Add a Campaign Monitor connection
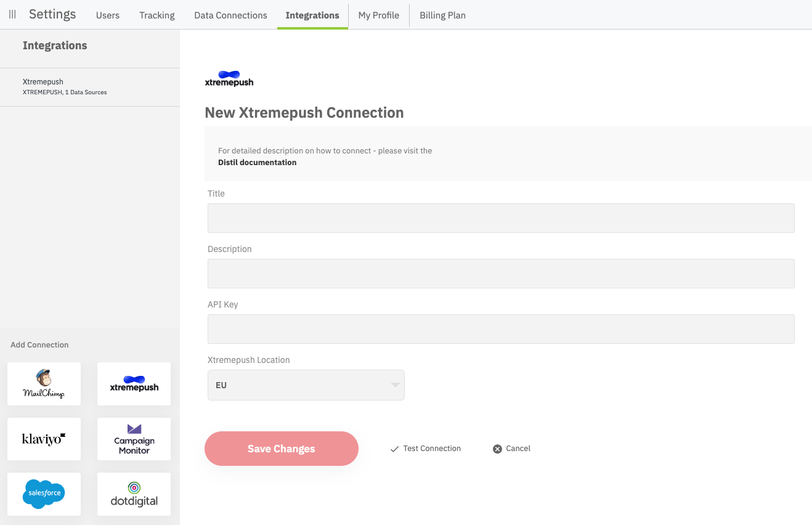This screenshot has height=525, width=812. (134, 439)
